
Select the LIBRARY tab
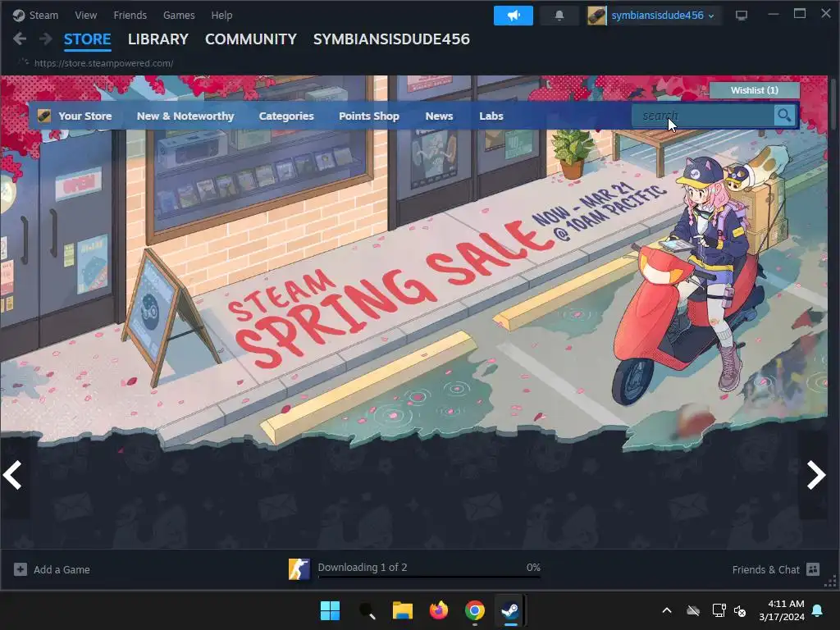(x=158, y=39)
